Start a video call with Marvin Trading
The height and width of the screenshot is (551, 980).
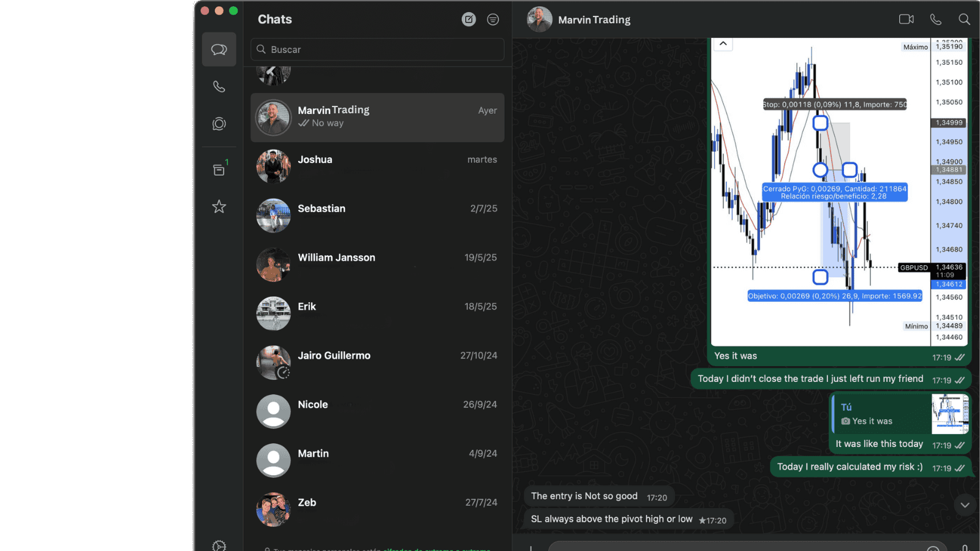(x=906, y=20)
